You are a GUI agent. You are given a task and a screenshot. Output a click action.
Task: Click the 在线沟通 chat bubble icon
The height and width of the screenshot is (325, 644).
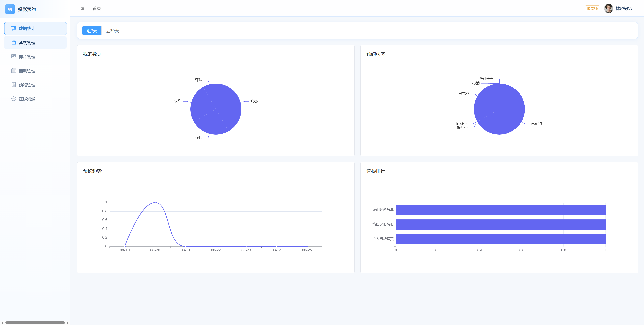coord(14,99)
